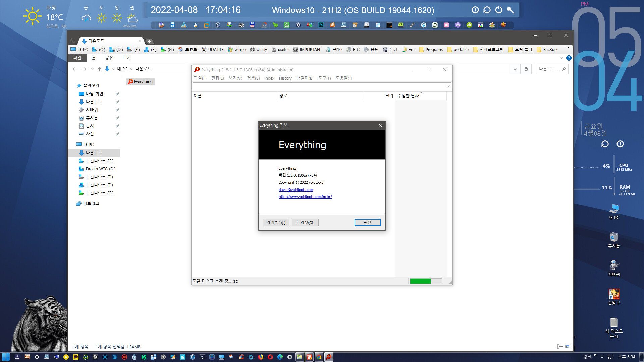Click the 확인 button in the about dialog

[368, 222]
